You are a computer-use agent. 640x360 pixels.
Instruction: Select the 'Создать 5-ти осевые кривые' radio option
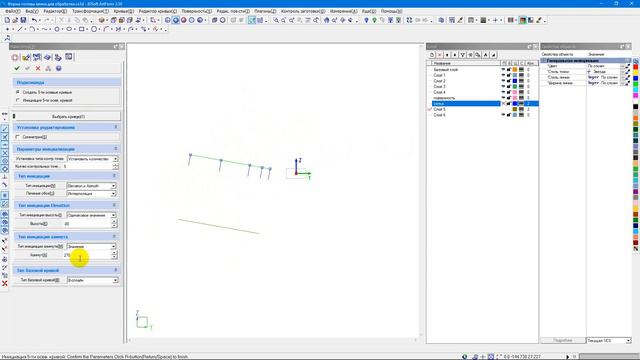[x=18, y=92]
